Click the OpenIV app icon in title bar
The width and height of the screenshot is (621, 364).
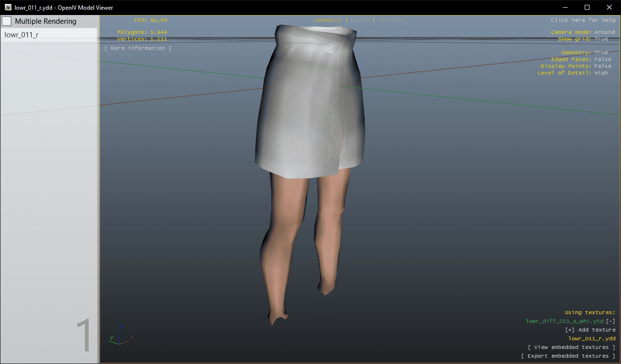click(x=8, y=8)
